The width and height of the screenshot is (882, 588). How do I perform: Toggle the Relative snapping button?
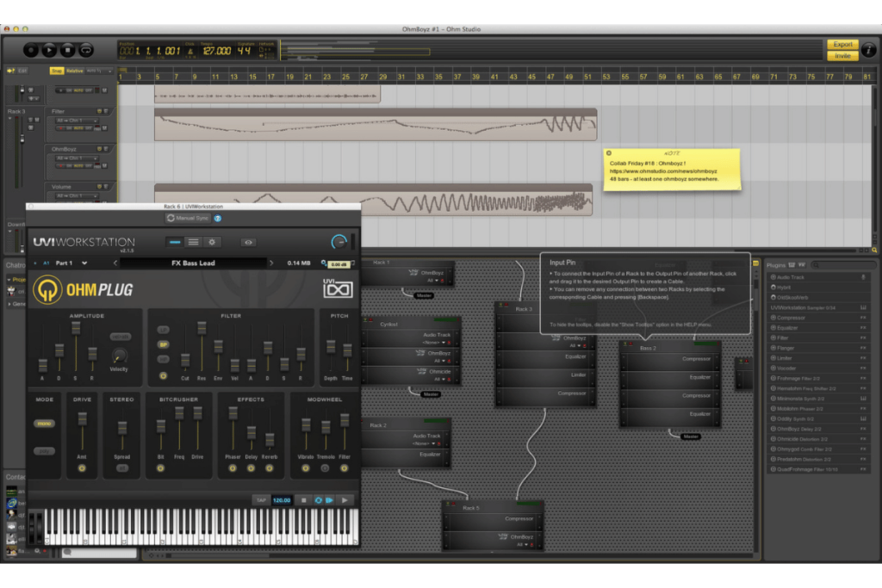click(x=74, y=71)
